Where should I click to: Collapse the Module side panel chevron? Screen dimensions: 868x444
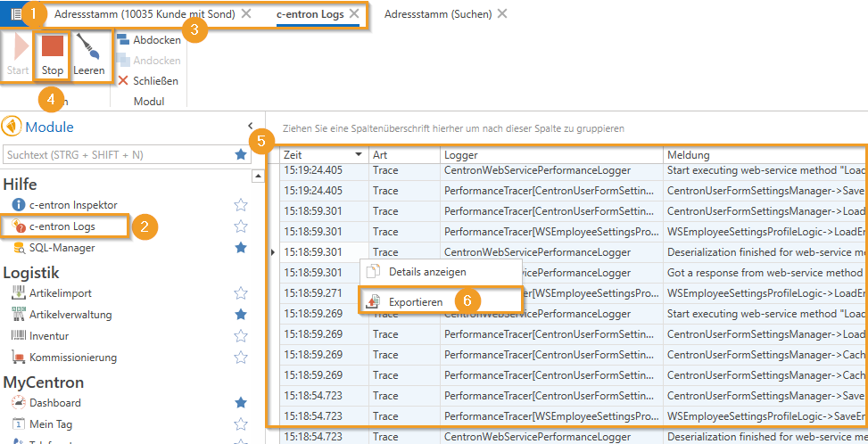click(x=251, y=127)
